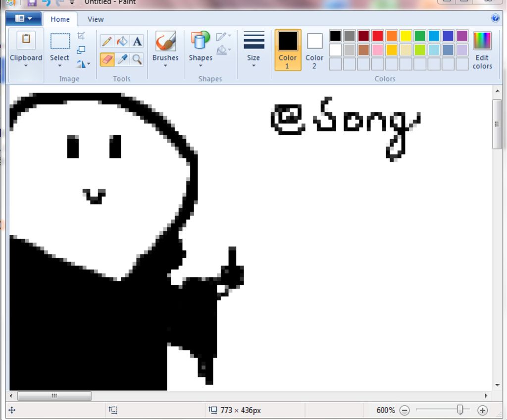Open the shape Fill dropdown

[224, 50]
